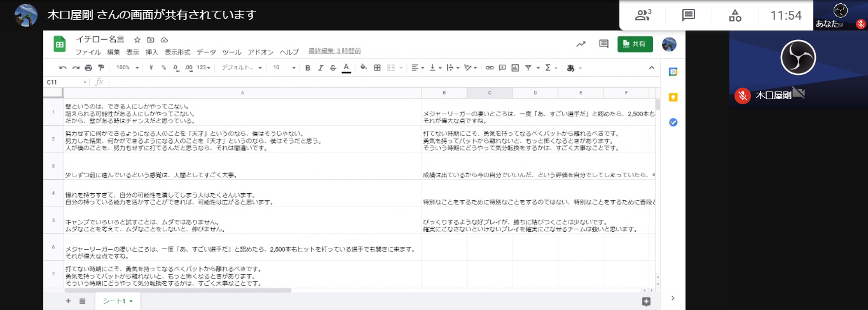868x310 pixels.
Task: Open the fill color bucket
Action: pyautogui.click(x=364, y=67)
